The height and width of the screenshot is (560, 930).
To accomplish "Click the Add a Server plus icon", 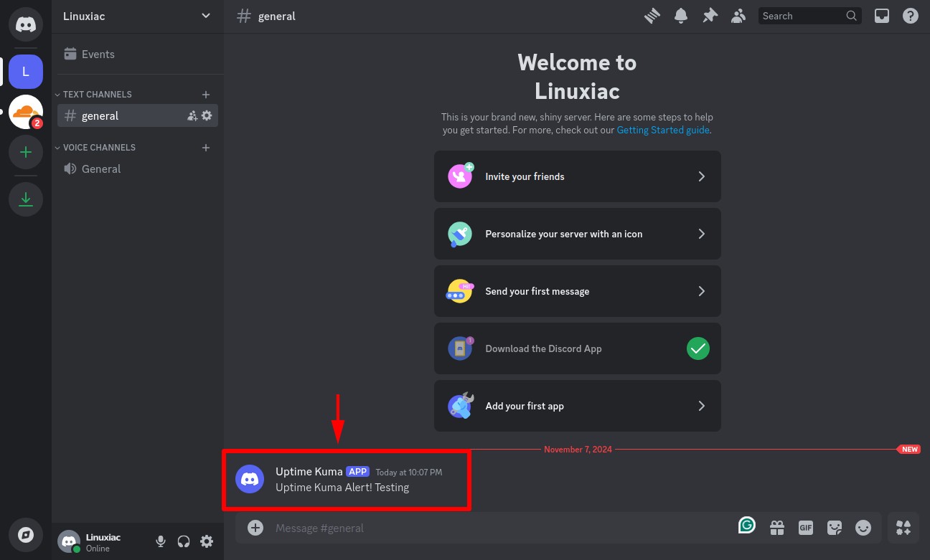I will pyautogui.click(x=26, y=152).
